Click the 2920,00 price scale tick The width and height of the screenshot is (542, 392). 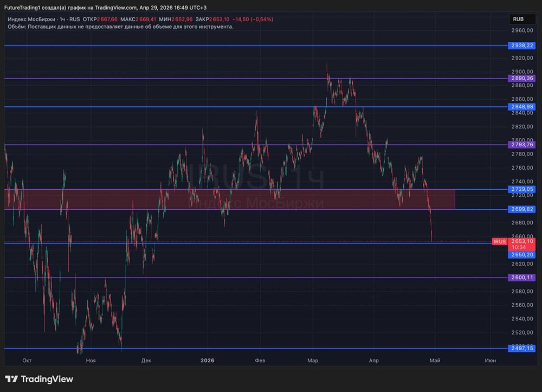coord(522,58)
